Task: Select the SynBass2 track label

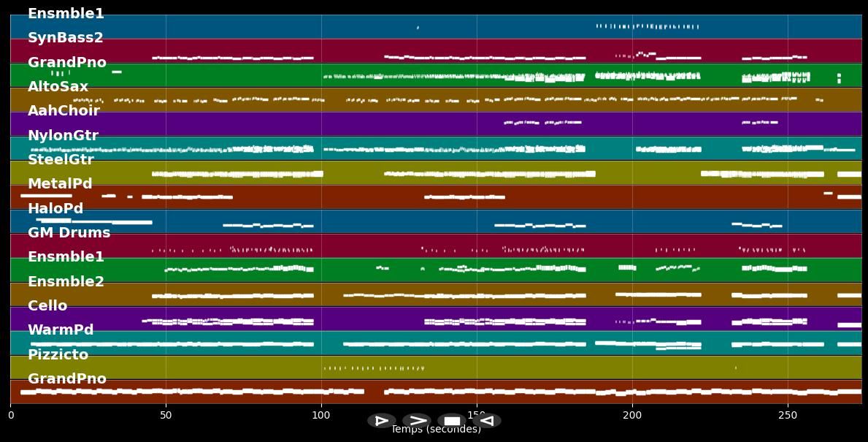Action: tap(66, 38)
